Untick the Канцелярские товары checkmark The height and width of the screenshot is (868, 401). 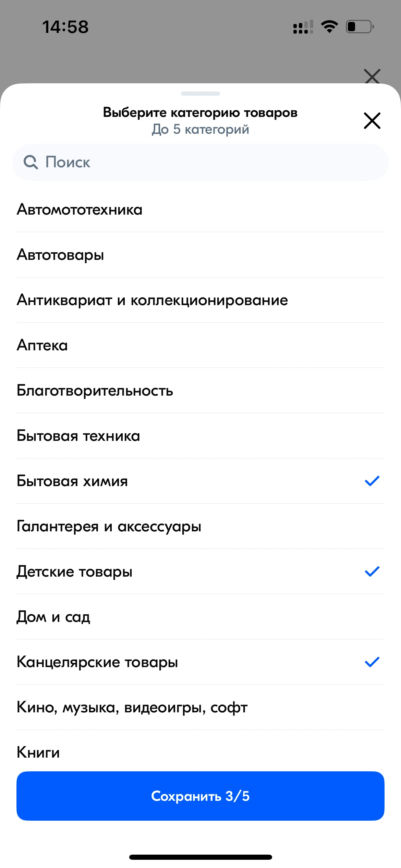pos(372,662)
